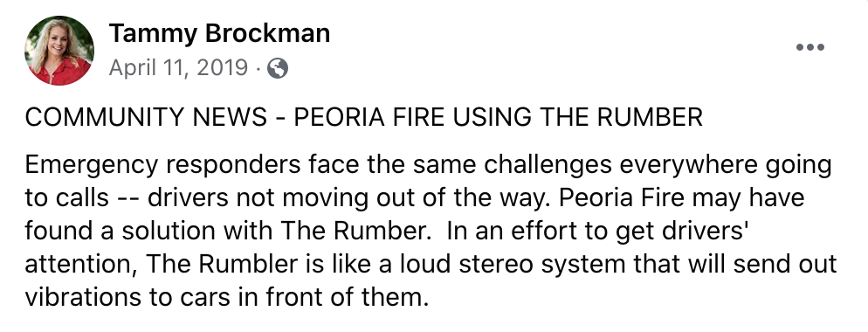Image resolution: width=868 pixels, height=332 pixels.
Task: Click the word 'attention,' in the post body
Action: [x=82, y=265]
